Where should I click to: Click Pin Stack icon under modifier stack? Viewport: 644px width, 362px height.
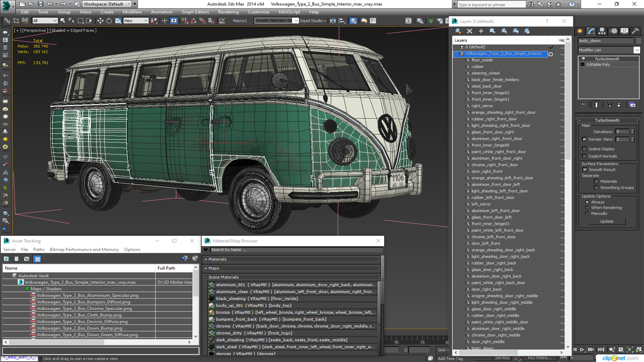(x=583, y=105)
